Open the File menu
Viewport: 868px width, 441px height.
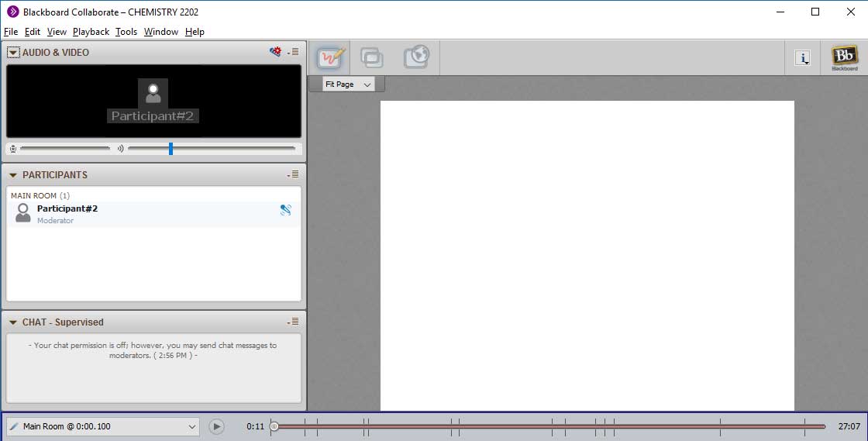pos(11,32)
